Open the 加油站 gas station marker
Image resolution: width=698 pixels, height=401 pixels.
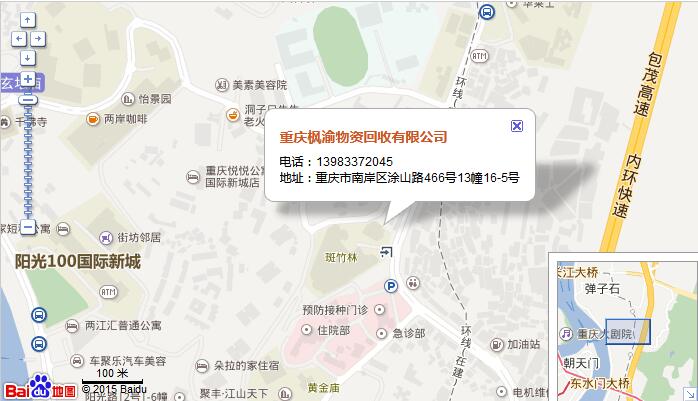(x=496, y=344)
